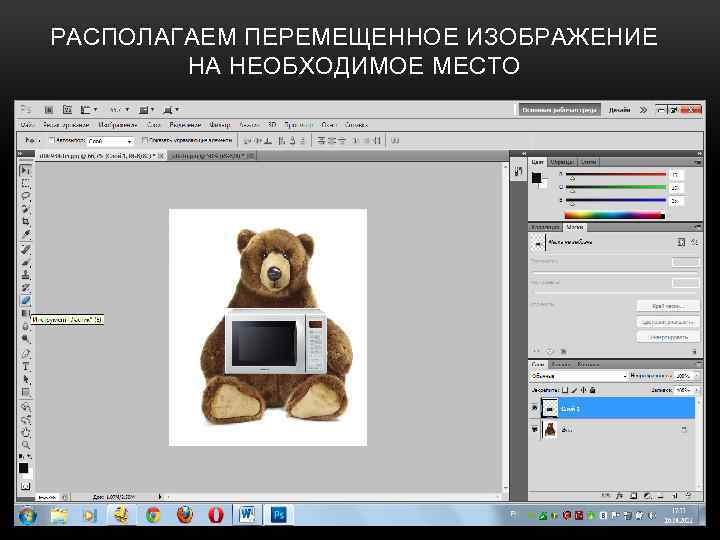Toggle lock image pixels
The width and height of the screenshot is (720, 540).
(x=574, y=390)
